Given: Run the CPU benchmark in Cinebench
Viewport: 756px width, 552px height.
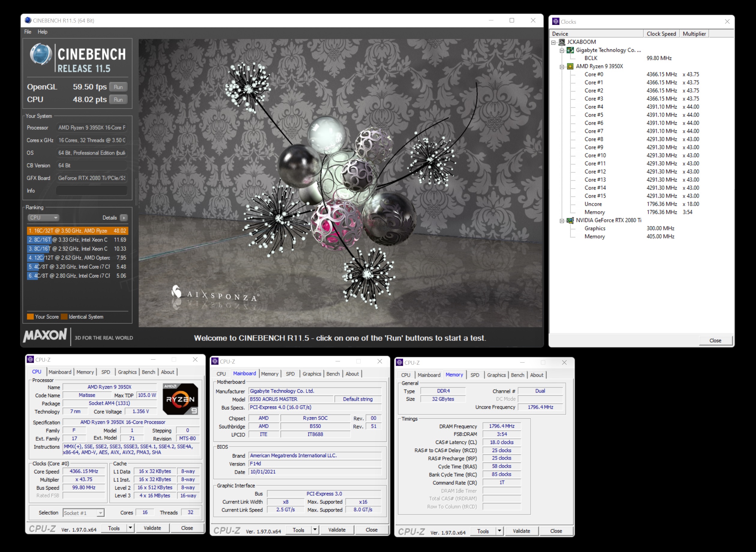Looking at the screenshot, I should point(118,100).
